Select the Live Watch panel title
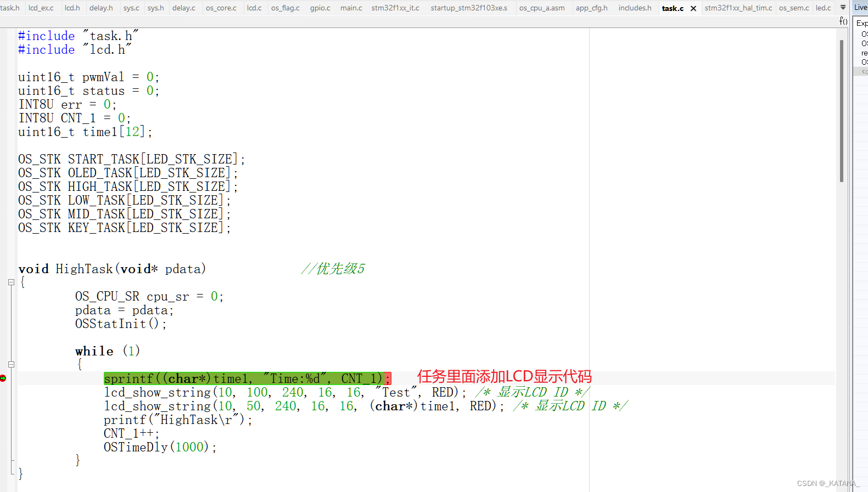The width and height of the screenshot is (868, 492). tap(861, 7)
